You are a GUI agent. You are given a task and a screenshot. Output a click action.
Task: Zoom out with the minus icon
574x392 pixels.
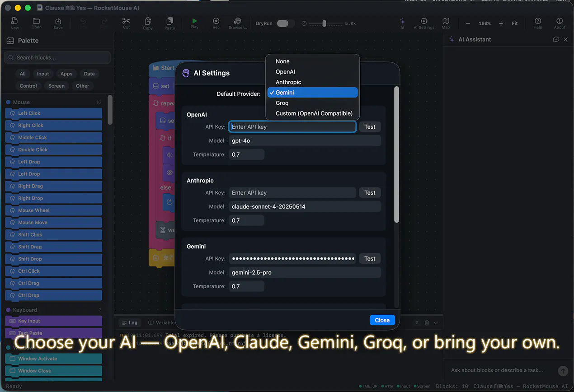[468, 23]
